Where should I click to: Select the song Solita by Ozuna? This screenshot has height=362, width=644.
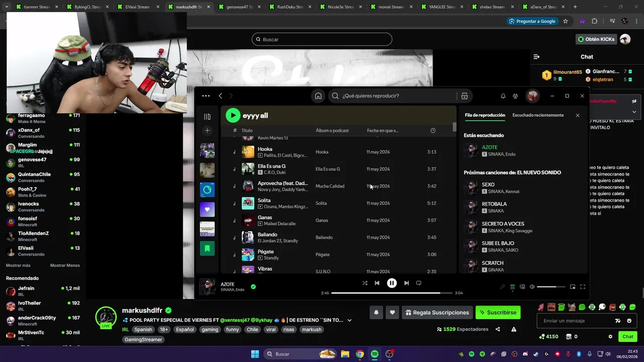(339, 203)
